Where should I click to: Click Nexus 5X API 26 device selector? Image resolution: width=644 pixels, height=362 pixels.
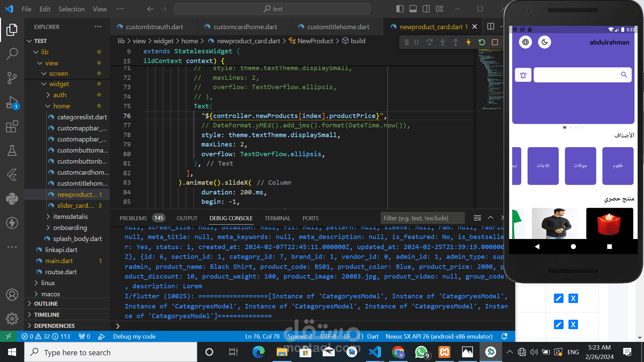(x=439, y=337)
